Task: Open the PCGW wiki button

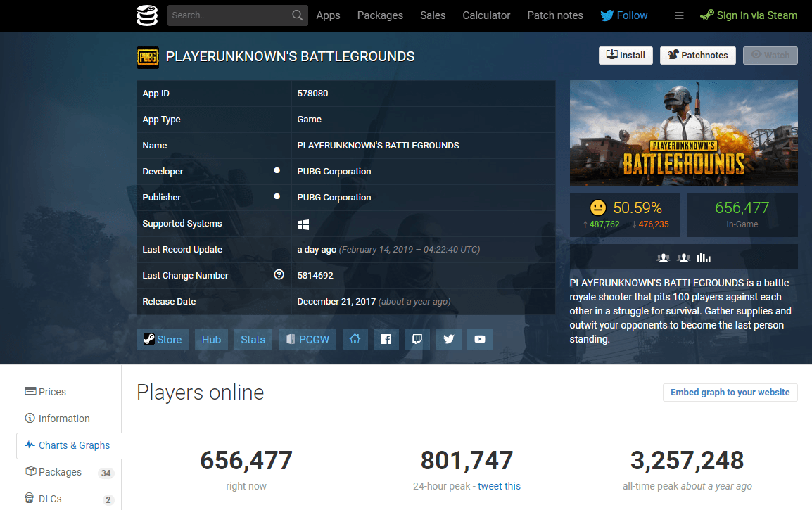Action: [307, 340]
